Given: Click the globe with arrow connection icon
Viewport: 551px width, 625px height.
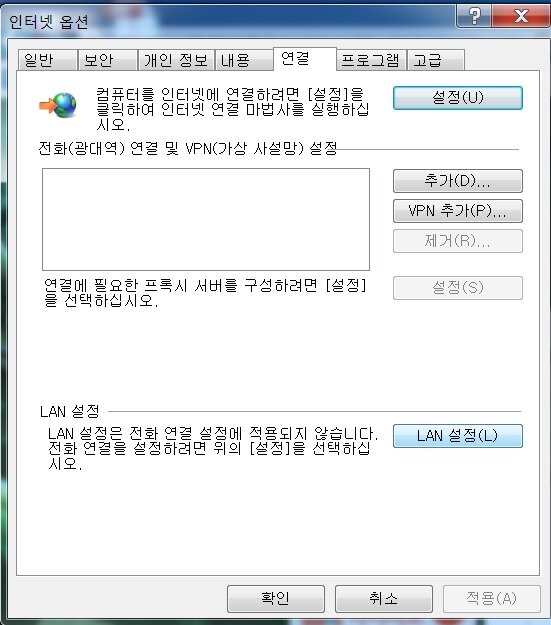Looking at the screenshot, I should point(58,105).
